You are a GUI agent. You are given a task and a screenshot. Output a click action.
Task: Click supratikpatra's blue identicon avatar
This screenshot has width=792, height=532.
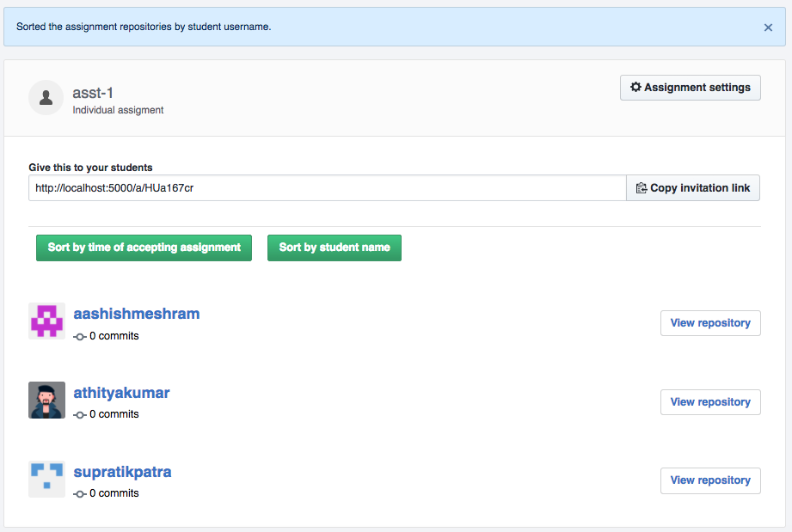47,479
